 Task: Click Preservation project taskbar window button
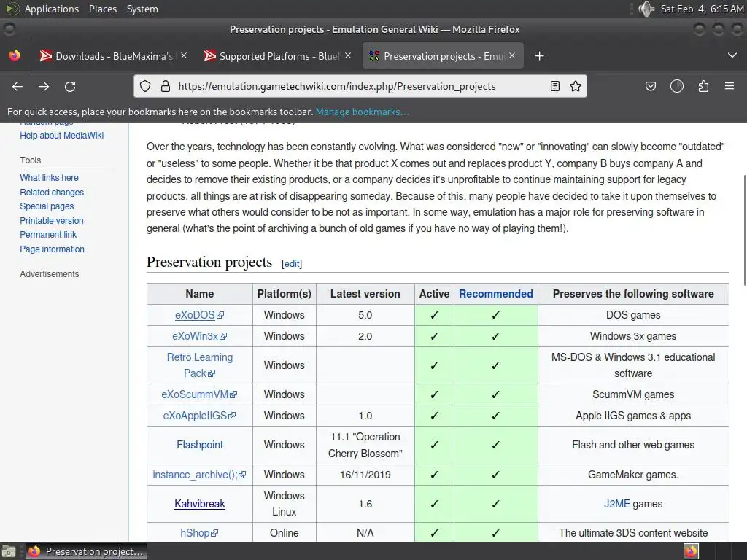tap(86, 551)
